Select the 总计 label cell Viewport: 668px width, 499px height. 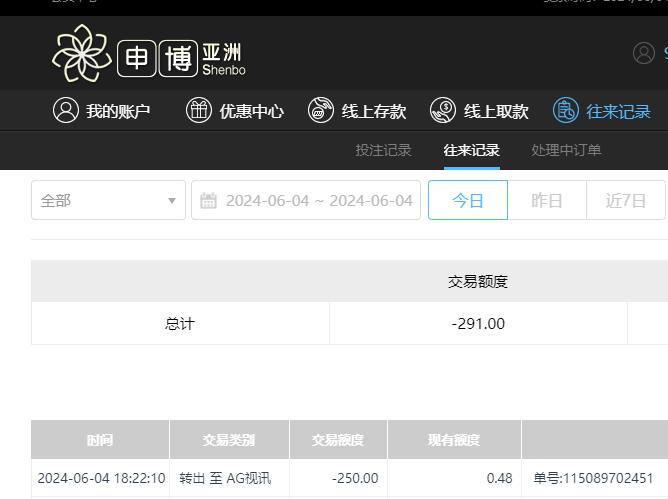coord(180,323)
